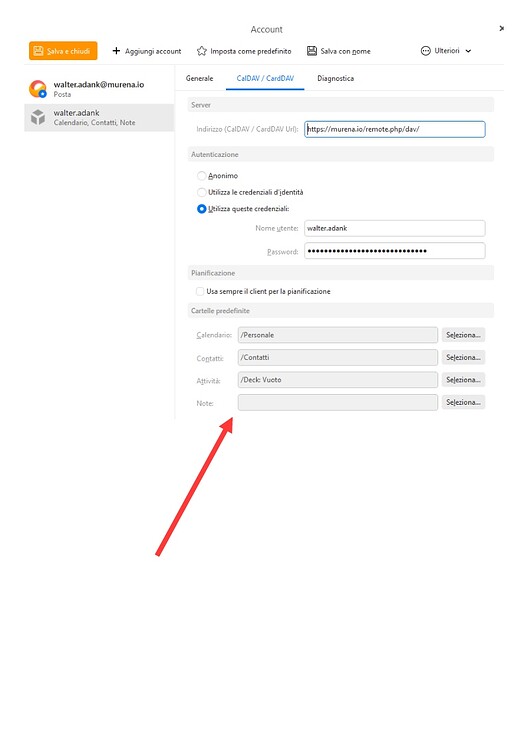Click the Salva con nome disk icon

[x=312, y=51]
